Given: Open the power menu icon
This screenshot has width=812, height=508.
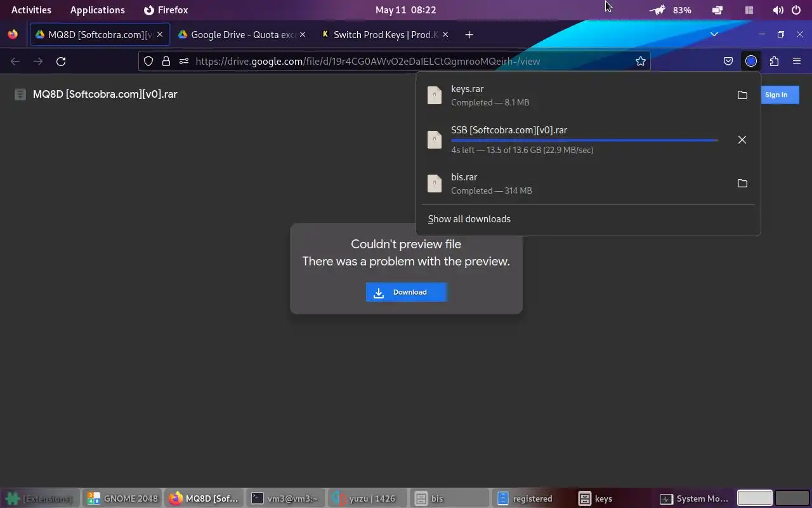Looking at the screenshot, I should click(x=796, y=10).
